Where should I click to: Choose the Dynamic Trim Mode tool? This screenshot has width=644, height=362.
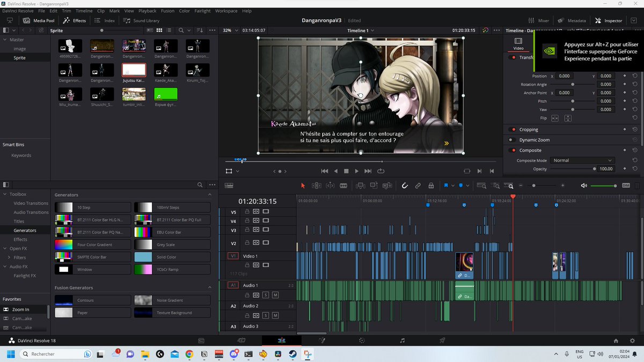pos(330,186)
